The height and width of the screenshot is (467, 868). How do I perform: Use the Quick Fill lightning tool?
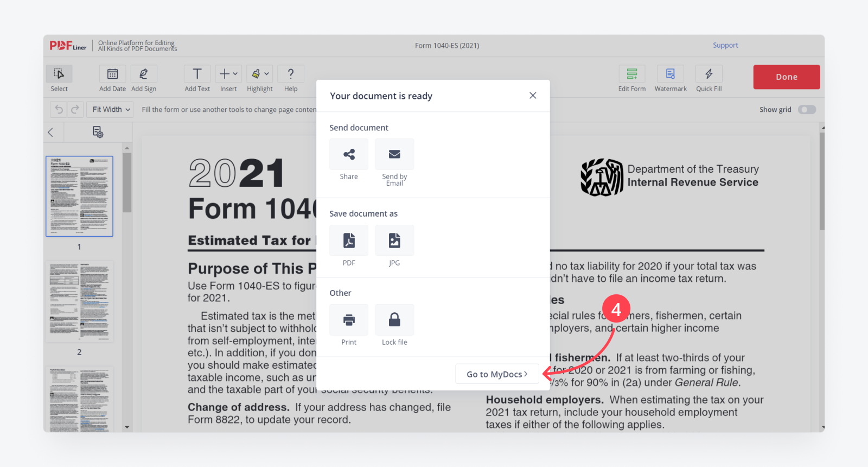tap(709, 74)
